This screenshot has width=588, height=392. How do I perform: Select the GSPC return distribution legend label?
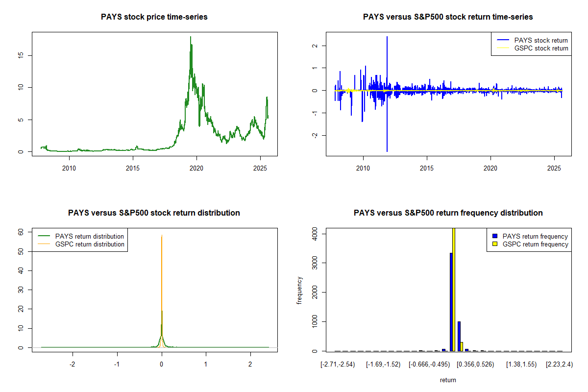[90, 244]
